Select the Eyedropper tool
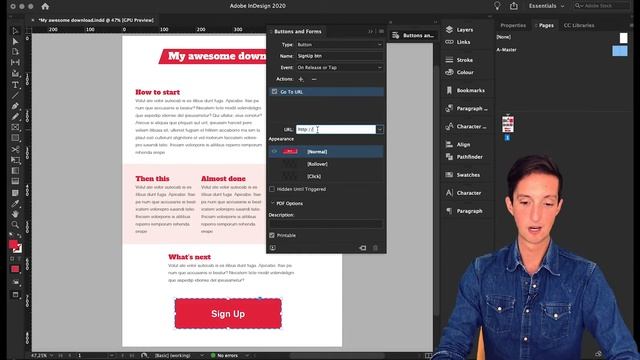 15,203
